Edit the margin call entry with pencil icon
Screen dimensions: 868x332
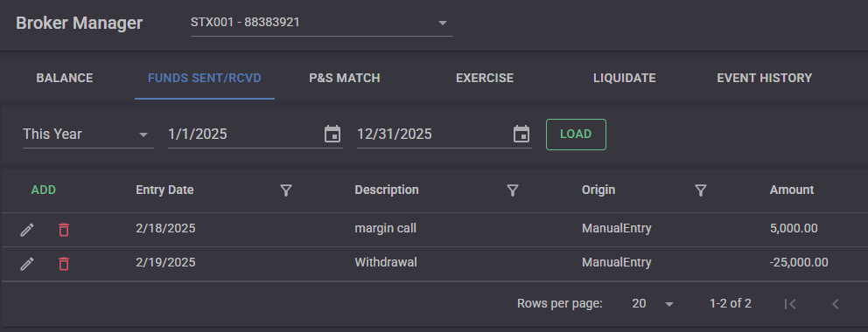point(26,230)
